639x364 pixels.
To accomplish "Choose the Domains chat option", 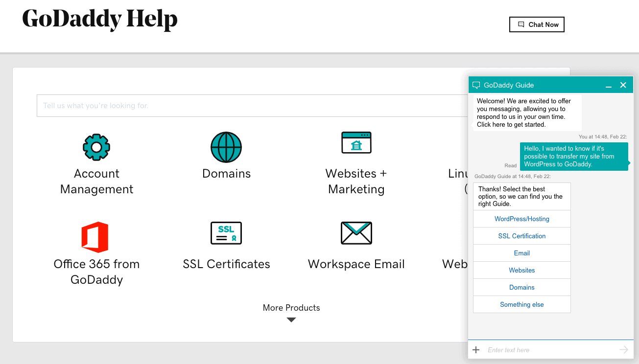I will click(x=522, y=288).
